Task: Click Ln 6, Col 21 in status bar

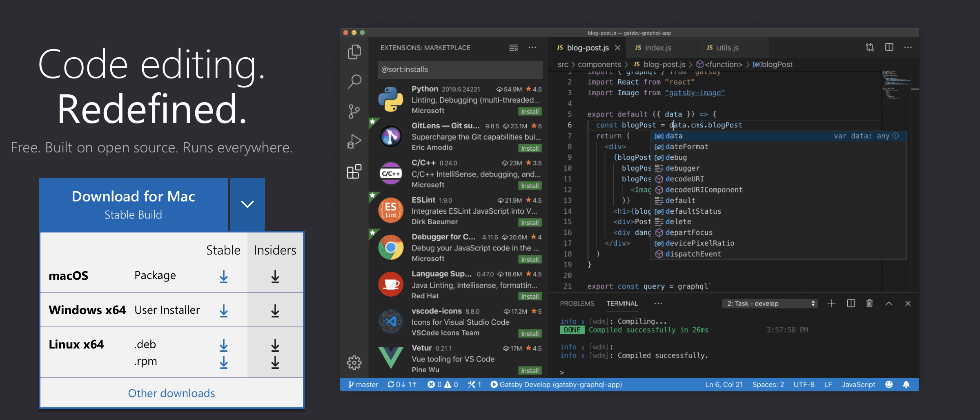Action: tap(724, 384)
